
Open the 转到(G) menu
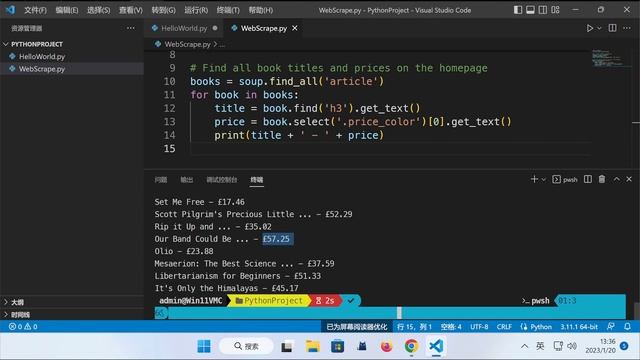163,10
